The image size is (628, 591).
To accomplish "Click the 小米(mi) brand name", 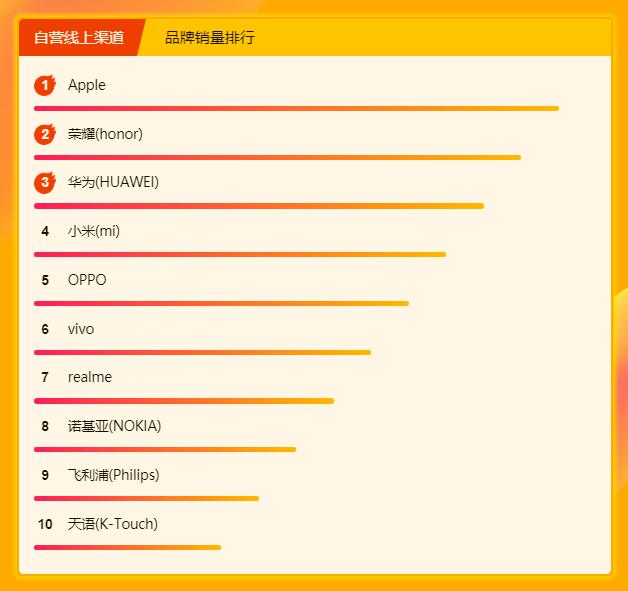I will (94, 231).
